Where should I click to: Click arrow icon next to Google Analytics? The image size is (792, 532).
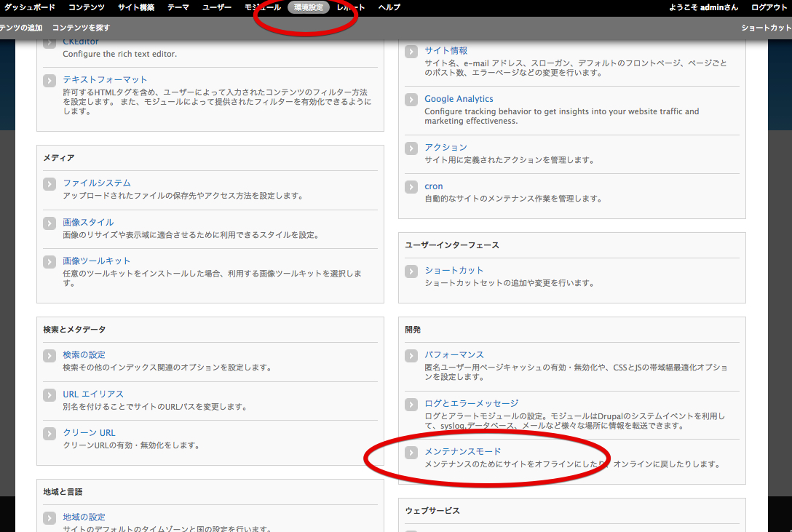[411, 100]
